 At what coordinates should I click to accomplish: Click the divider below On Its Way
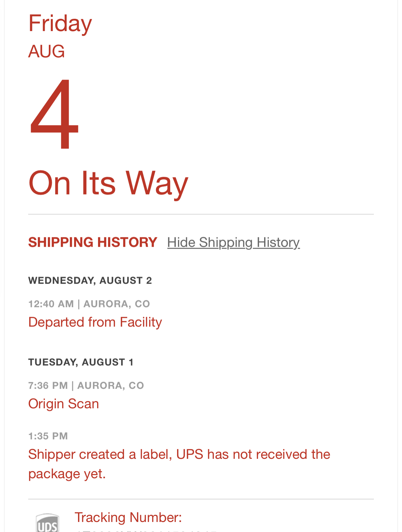201,214
